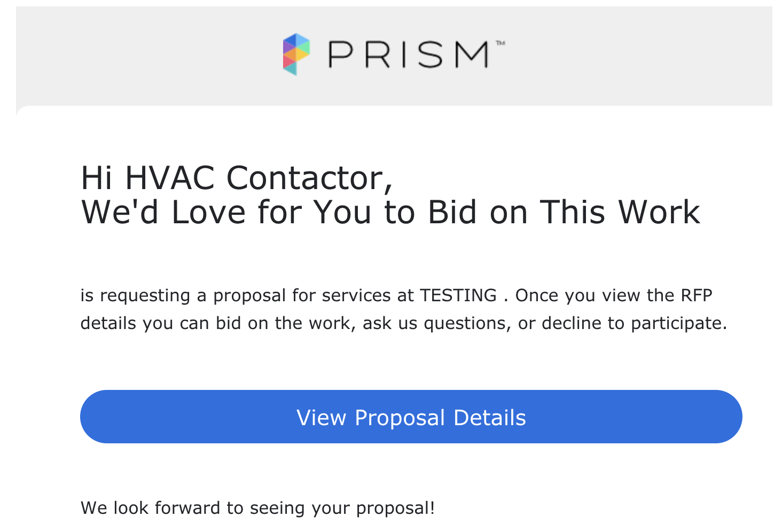The width and height of the screenshot is (782, 532).
Task: Click "details you can bid" text
Action: click(x=160, y=323)
